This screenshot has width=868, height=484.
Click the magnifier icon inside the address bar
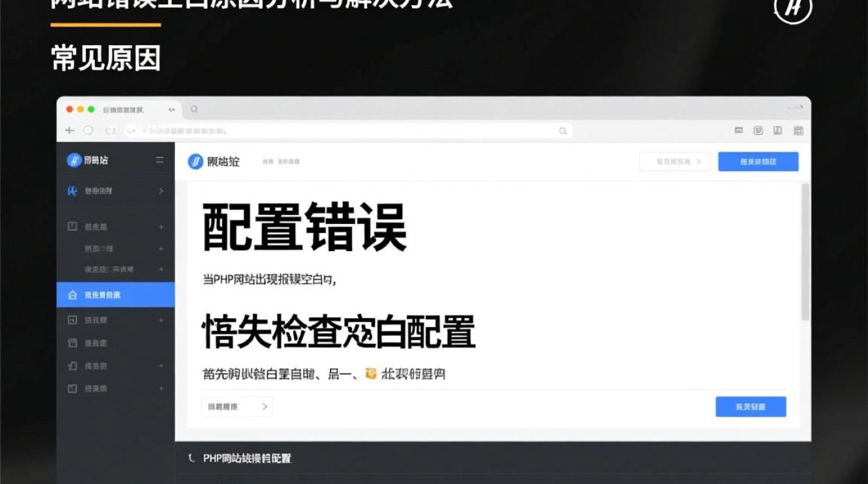[563, 131]
